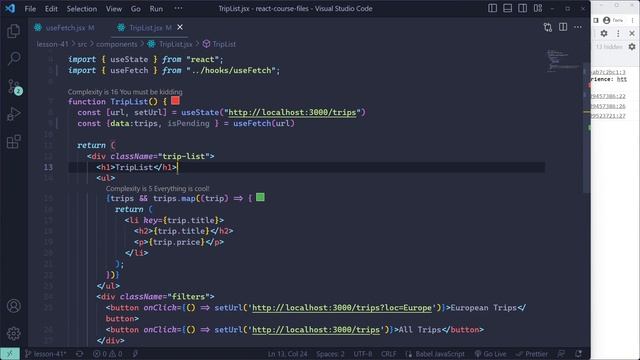Click the Prettier status item
640x360 pixels.
(x=532, y=354)
